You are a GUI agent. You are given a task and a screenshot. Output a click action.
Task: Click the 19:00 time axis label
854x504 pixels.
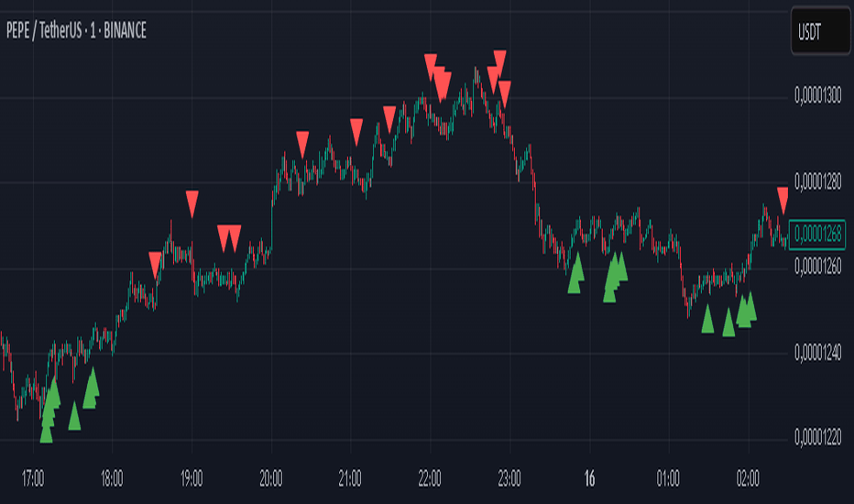tap(192, 479)
